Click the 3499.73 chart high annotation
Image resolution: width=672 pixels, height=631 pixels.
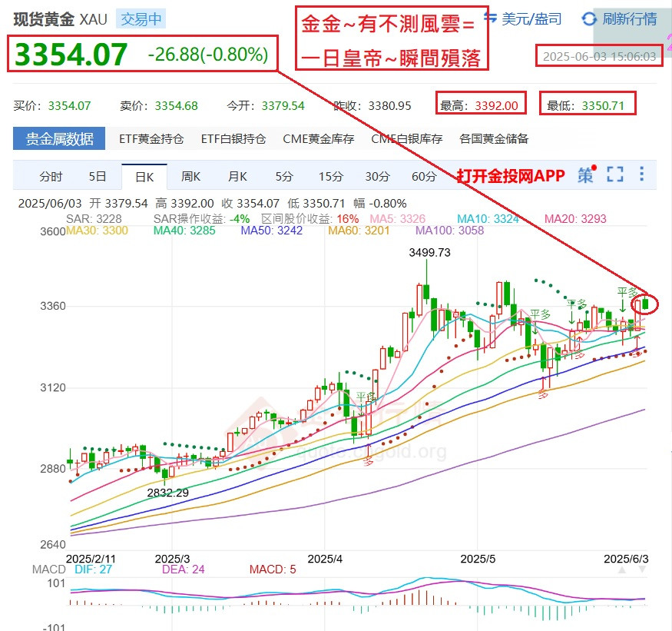click(429, 253)
